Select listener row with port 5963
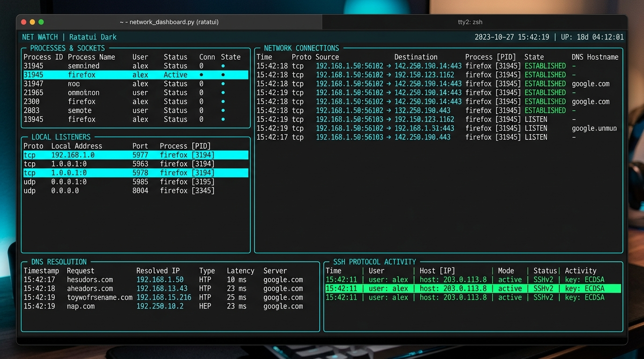The height and width of the screenshot is (359, 644). pyautogui.click(x=136, y=164)
